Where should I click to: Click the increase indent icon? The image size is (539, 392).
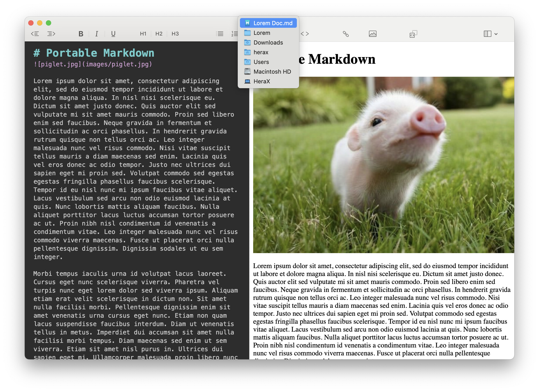point(51,34)
